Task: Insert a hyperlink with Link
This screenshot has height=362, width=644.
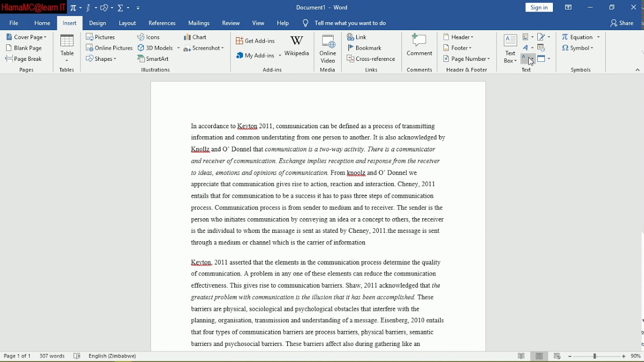Action: point(357,37)
